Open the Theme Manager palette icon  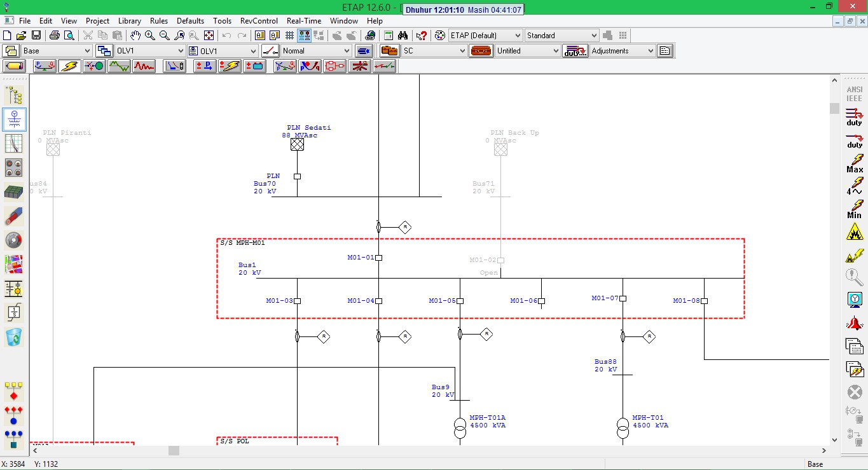[x=439, y=36]
